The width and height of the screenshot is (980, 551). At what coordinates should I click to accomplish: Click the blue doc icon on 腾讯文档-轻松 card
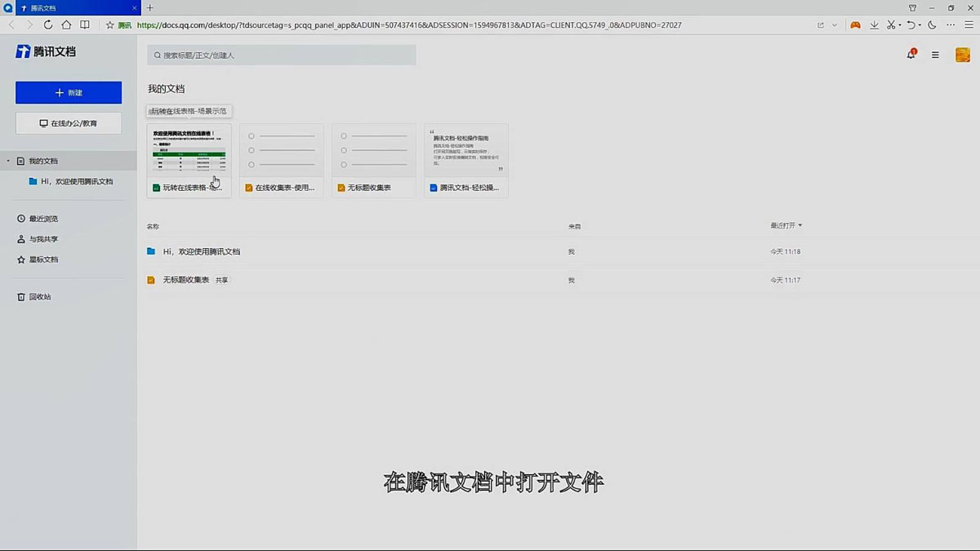click(434, 188)
